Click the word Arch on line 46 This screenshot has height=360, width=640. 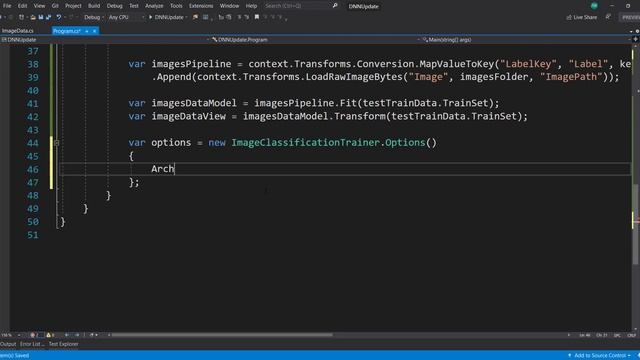point(162,169)
